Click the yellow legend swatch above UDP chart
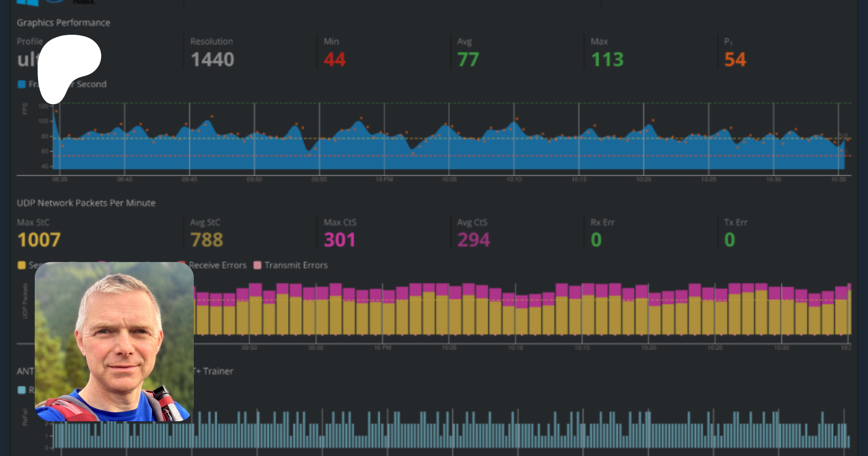The width and height of the screenshot is (868, 456). point(22,265)
